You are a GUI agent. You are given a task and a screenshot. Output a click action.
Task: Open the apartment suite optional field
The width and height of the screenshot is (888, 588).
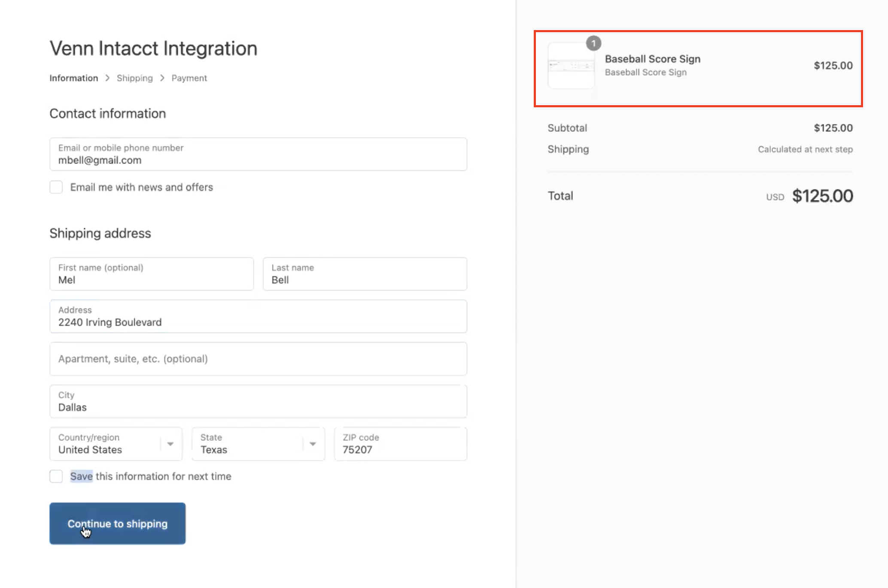pyautogui.click(x=258, y=359)
